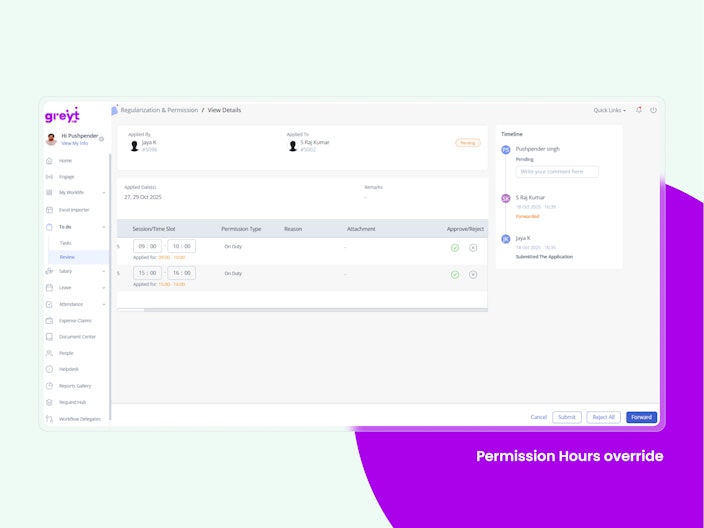The width and height of the screenshot is (704, 528).
Task: Click the Session/Time Slot column header
Action: click(x=154, y=229)
